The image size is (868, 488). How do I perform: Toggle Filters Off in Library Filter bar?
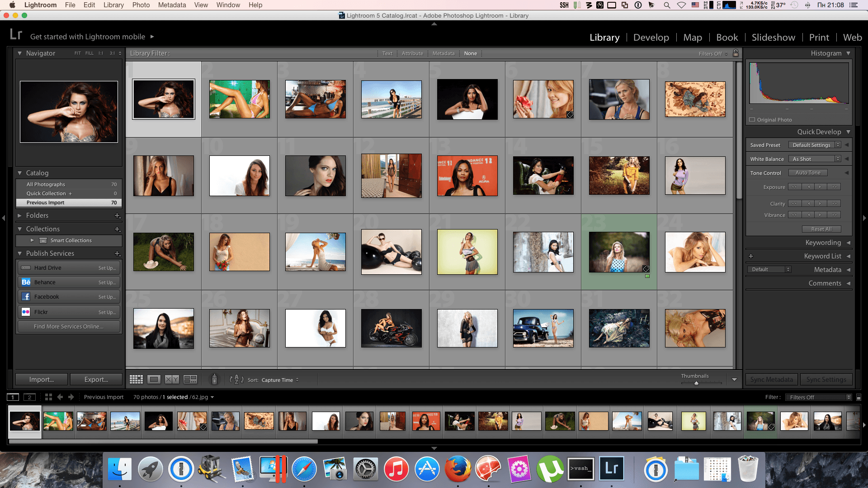(711, 53)
